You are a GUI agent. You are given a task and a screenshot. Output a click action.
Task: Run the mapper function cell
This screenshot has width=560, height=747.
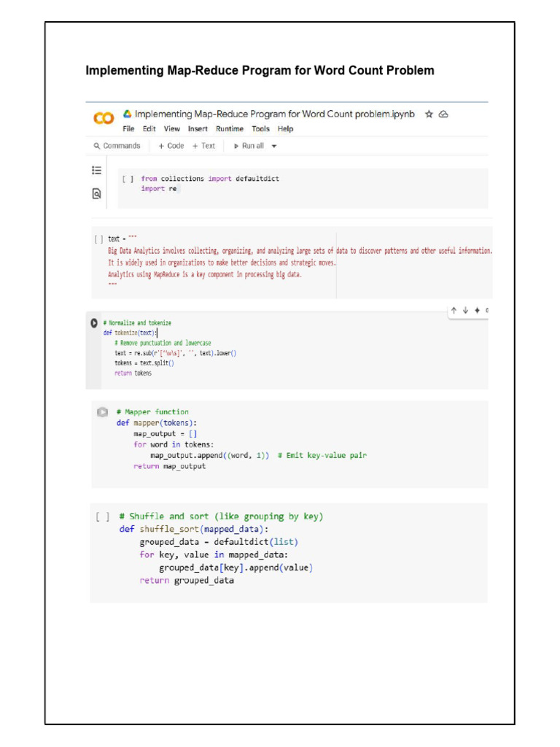[x=103, y=412]
